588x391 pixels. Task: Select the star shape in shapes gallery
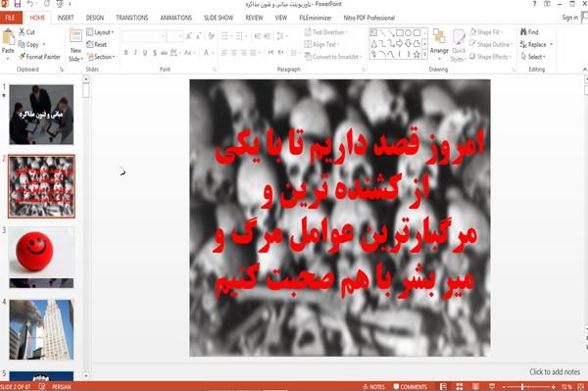tap(416, 54)
